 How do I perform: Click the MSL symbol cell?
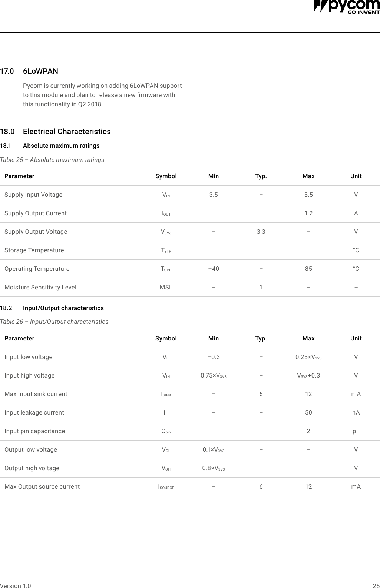tap(166, 287)
